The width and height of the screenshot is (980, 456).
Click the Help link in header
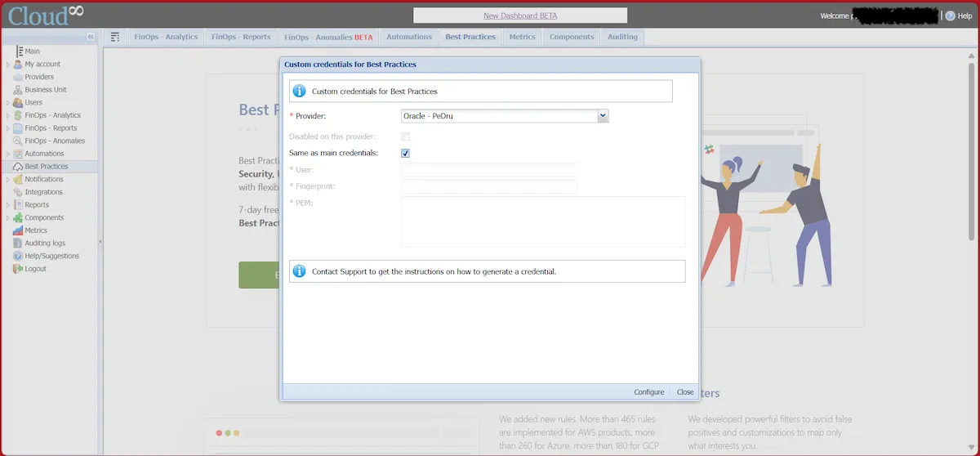pos(964,16)
